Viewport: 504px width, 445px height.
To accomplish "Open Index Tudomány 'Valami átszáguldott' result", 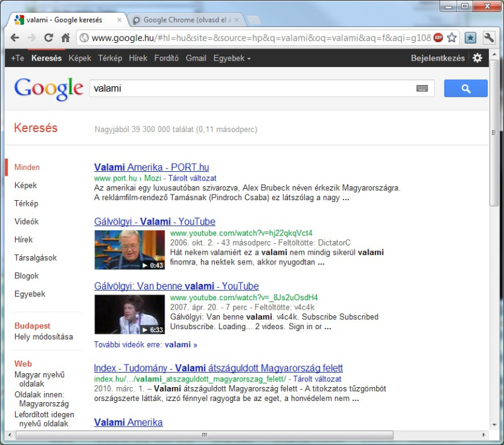I will point(218,368).
